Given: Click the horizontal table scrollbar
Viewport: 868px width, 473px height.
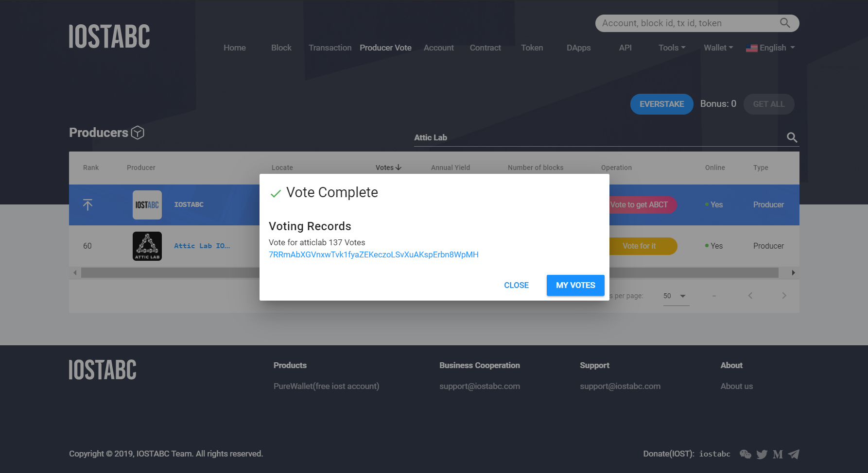Looking at the screenshot, I should [434, 273].
